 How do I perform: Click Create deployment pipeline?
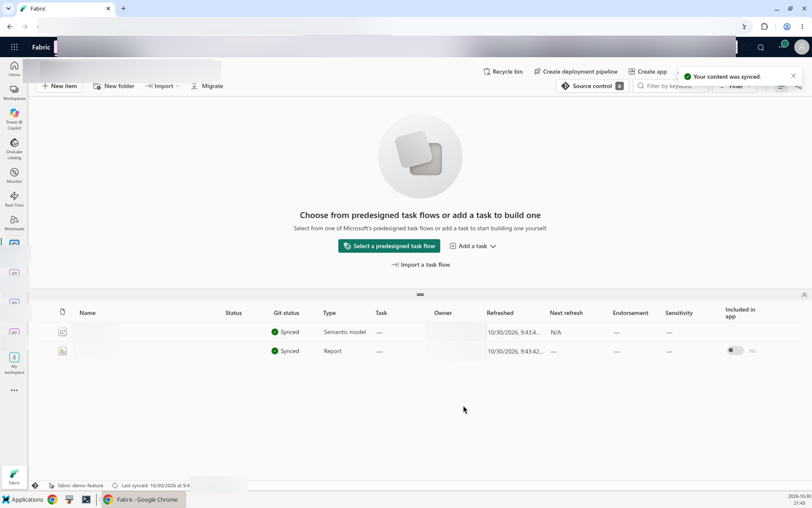click(575, 72)
